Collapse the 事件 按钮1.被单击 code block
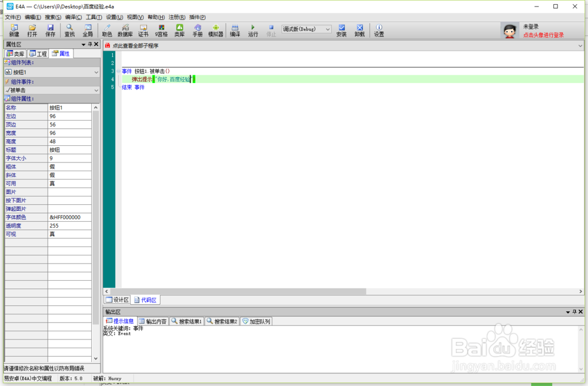Screen dimensions: 588x386 [x=119, y=71]
